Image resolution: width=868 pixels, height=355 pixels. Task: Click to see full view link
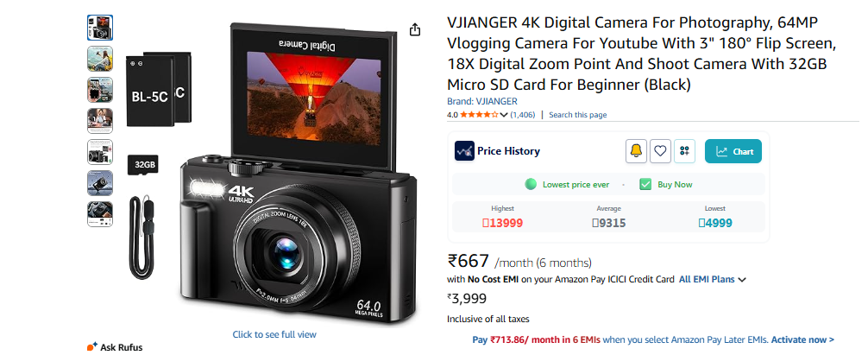pyautogui.click(x=274, y=334)
